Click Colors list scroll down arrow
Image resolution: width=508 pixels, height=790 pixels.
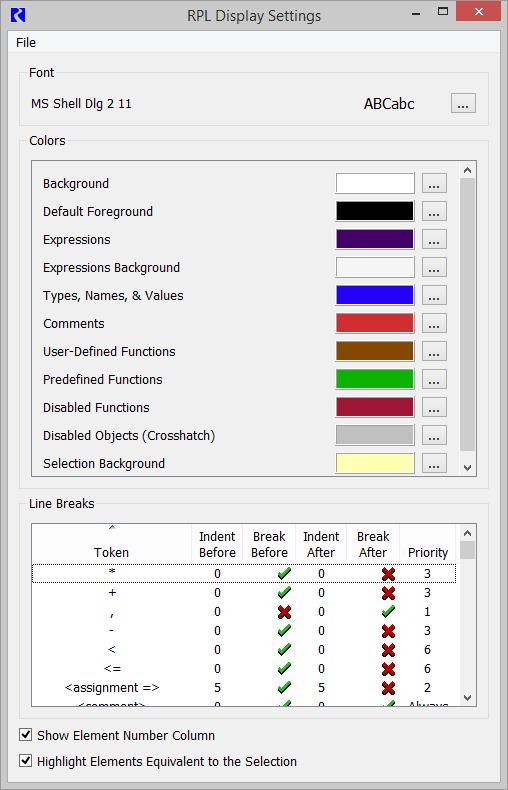(467, 468)
